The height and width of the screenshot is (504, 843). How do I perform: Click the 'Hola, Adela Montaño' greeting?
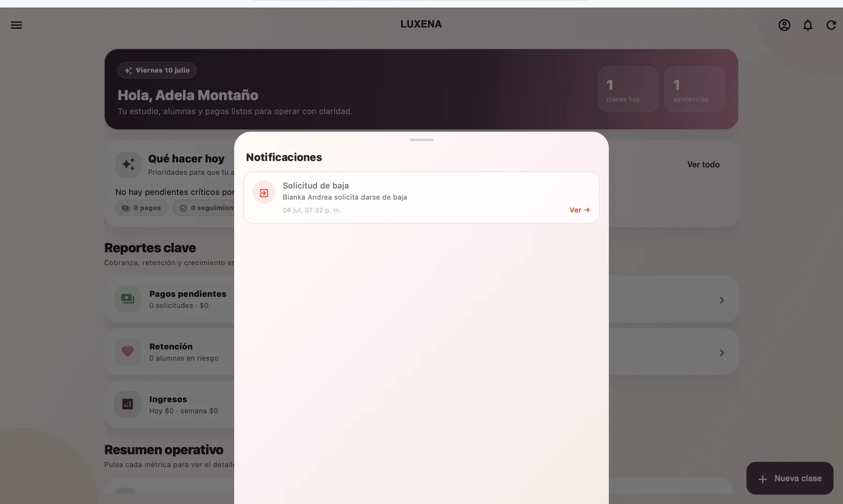tap(188, 95)
